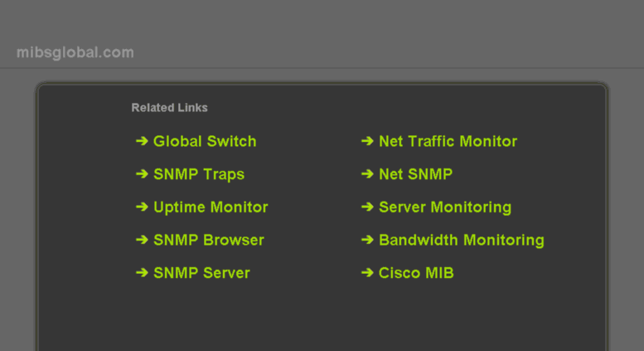This screenshot has height=351, width=644.
Task: Click the arrow icon beside SNMP Traps
Action: tap(142, 174)
